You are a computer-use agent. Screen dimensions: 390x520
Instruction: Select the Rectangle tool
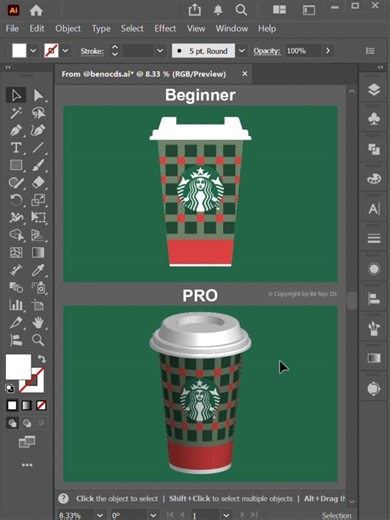coord(16,165)
